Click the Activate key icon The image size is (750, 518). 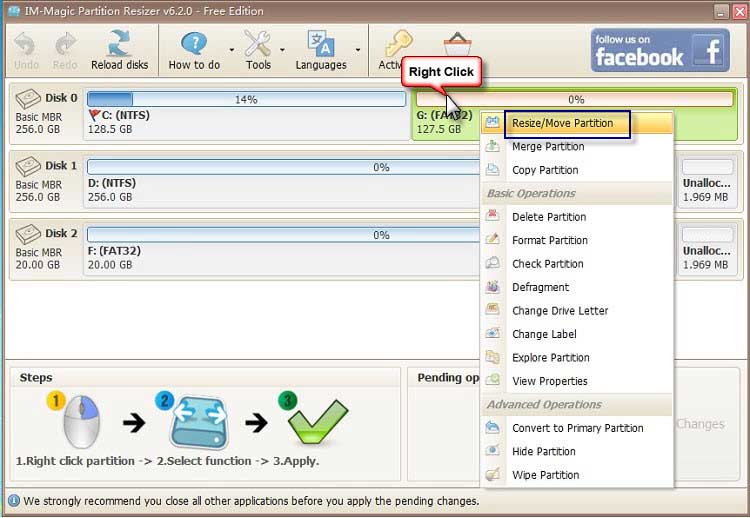point(398,44)
